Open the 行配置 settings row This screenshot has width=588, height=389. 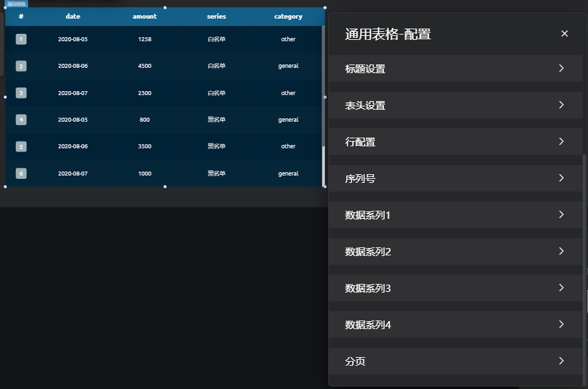455,142
